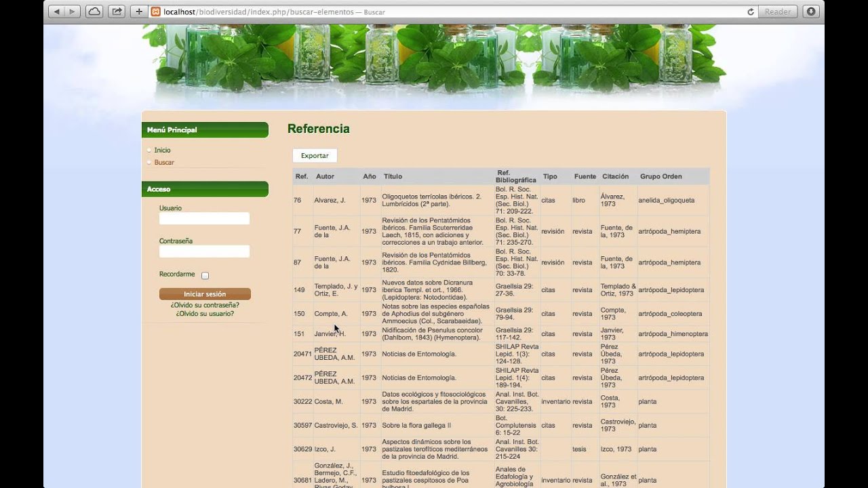
Task: Click the Share icon in the toolbar
Action: click(x=117, y=12)
